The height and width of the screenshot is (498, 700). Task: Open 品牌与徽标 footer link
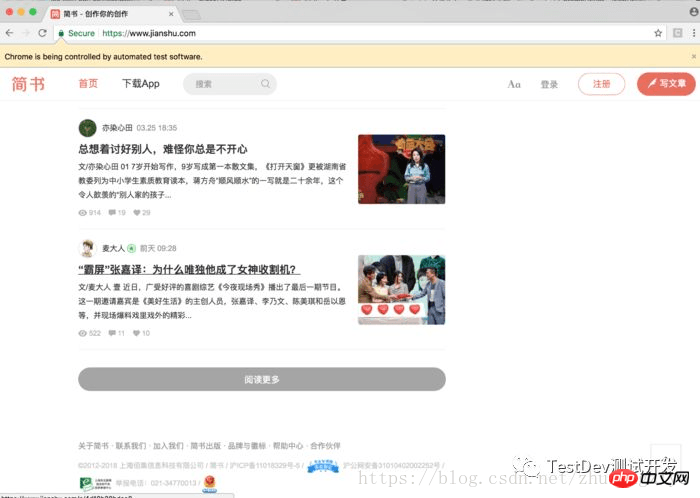coord(247,446)
